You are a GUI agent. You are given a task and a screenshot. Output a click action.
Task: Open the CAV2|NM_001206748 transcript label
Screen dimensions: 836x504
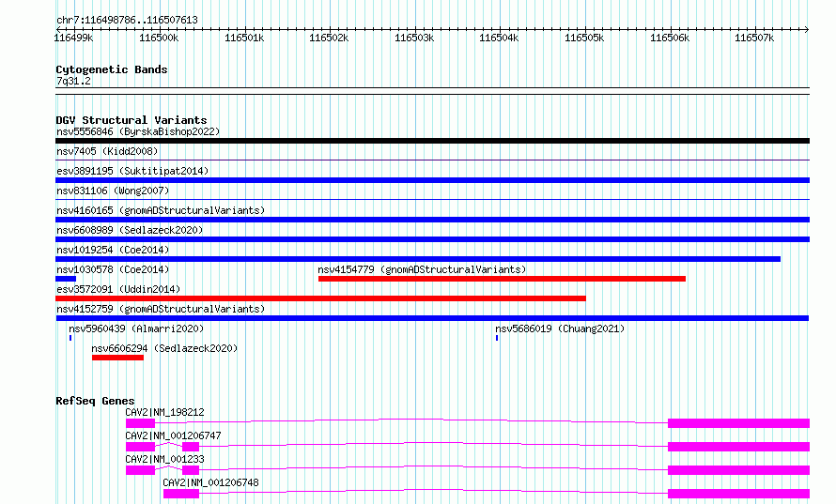pos(210,482)
